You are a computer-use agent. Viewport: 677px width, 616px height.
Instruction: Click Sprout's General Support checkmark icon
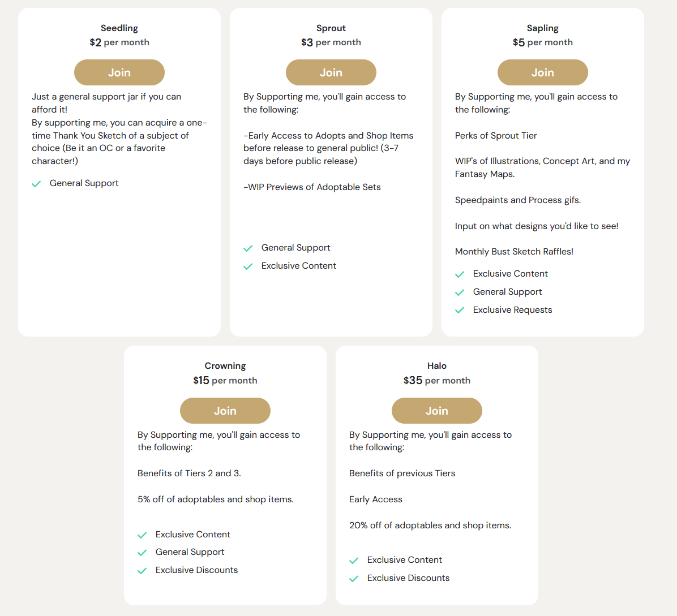248,248
